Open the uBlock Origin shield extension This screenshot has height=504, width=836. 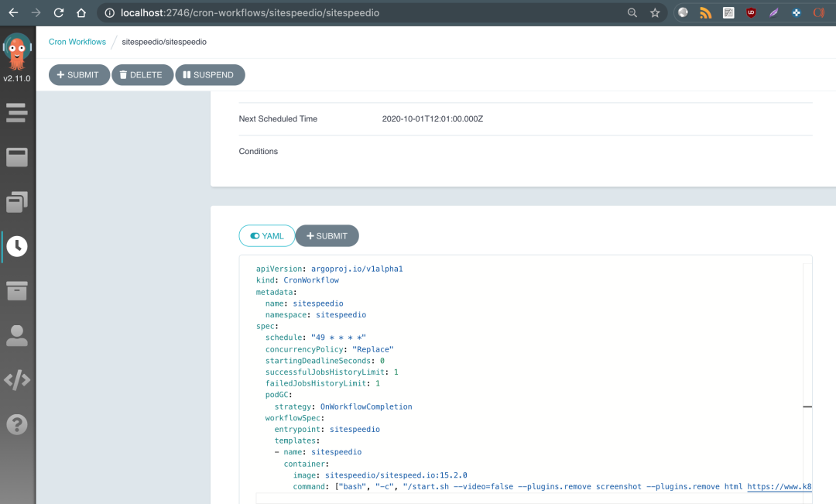tap(751, 13)
